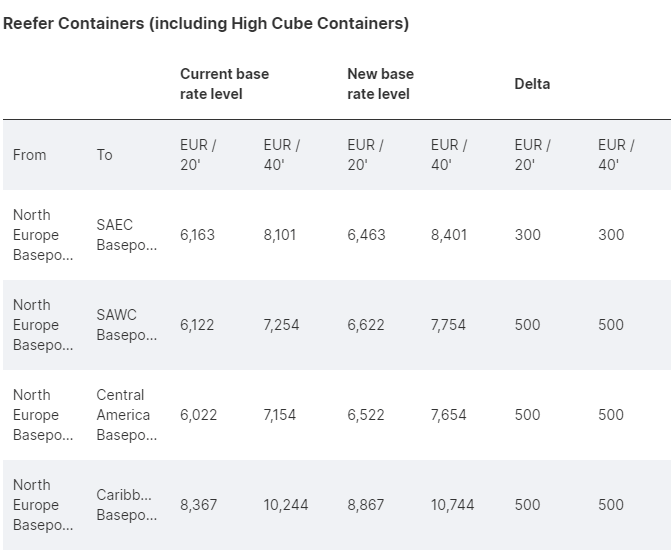Screen dimensions: 671x551
Task: Click the 300 delta EUR / 20' cell
Action: point(527,235)
